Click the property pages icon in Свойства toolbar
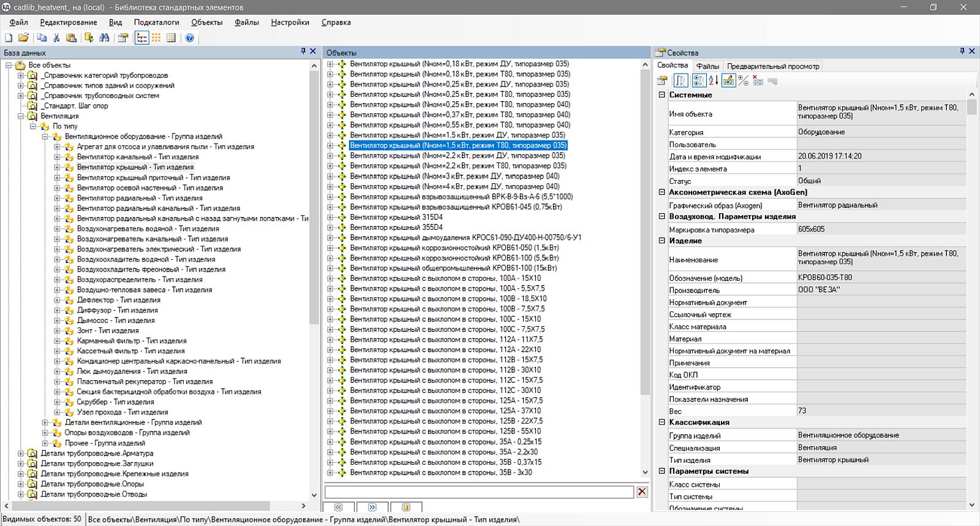The width and height of the screenshot is (980, 526). click(x=662, y=80)
